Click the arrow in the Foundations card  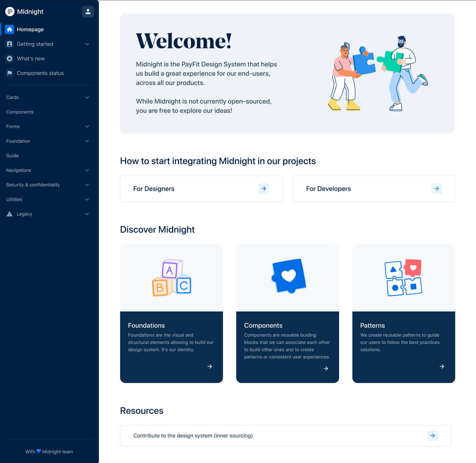210,366
